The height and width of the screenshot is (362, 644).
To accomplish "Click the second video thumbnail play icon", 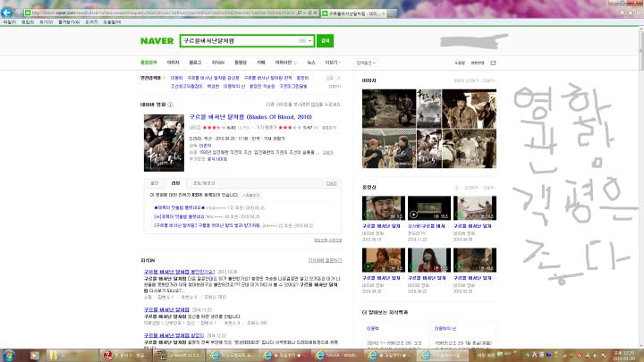I will pos(413,215).
